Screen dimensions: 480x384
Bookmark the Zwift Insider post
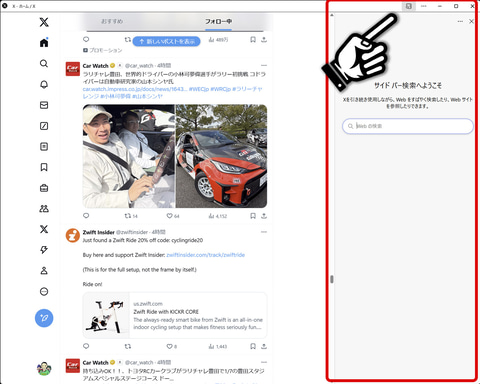click(253, 346)
